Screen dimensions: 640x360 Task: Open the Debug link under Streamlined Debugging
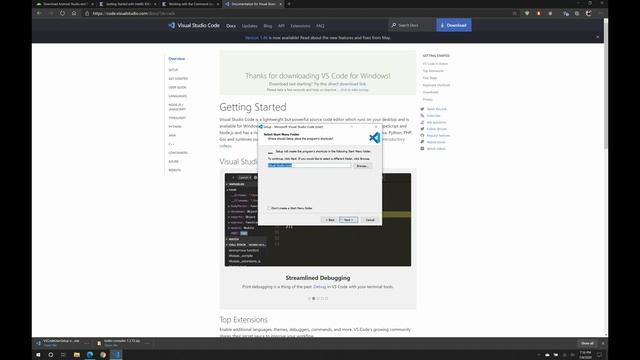[320, 287]
